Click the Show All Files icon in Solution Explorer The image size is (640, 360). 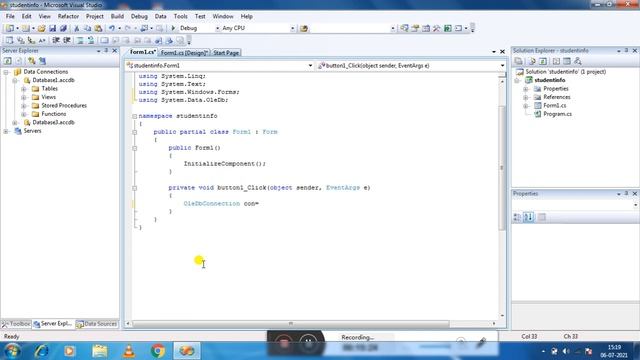(x=532, y=61)
